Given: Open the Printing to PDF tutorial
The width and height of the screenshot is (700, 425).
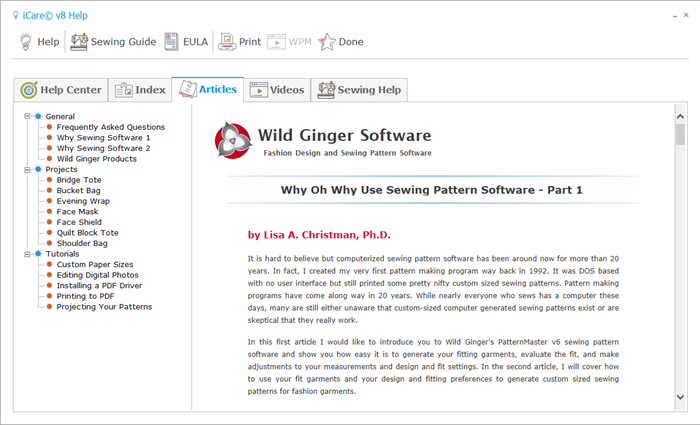Looking at the screenshot, I should click(x=85, y=296).
